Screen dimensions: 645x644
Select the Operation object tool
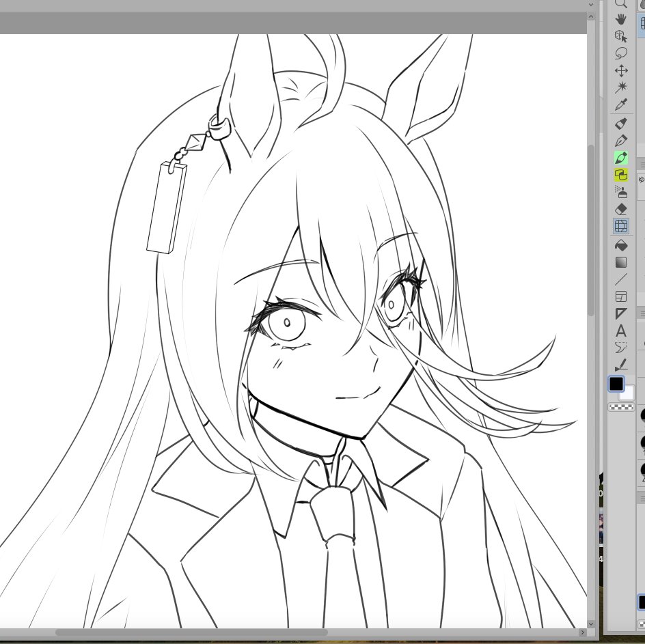click(x=620, y=36)
